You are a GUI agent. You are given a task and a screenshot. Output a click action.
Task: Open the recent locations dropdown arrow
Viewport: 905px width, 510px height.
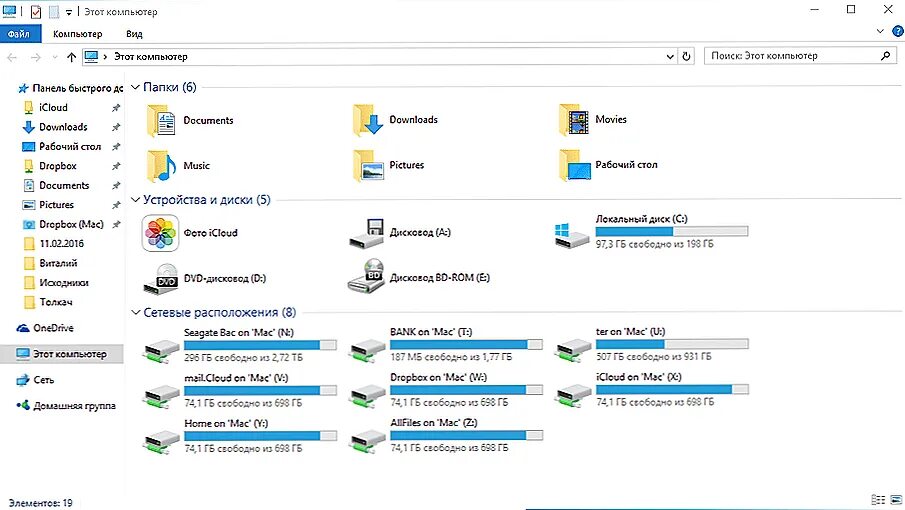(x=55, y=57)
